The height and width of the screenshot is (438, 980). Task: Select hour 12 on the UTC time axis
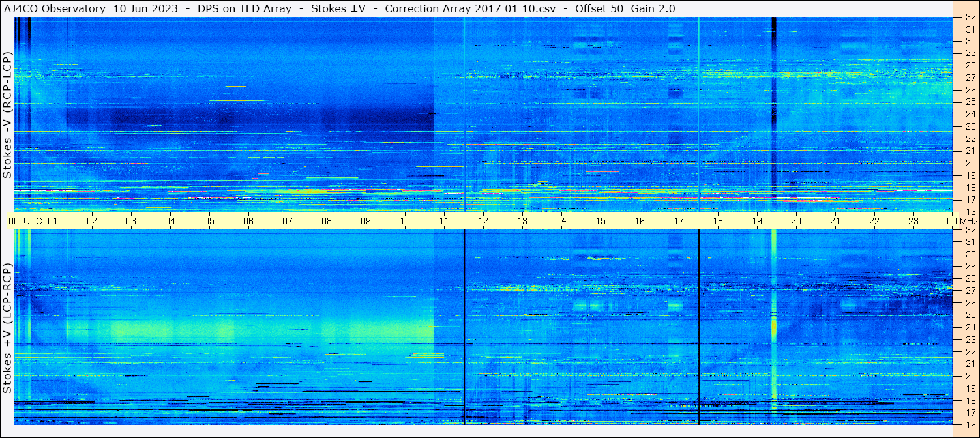pyautogui.click(x=483, y=221)
